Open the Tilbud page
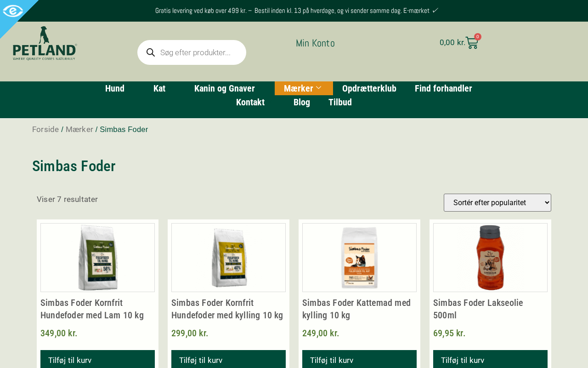Image resolution: width=588 pixels, height=368 pixels. pyautogui.click(x=340, y=102)
